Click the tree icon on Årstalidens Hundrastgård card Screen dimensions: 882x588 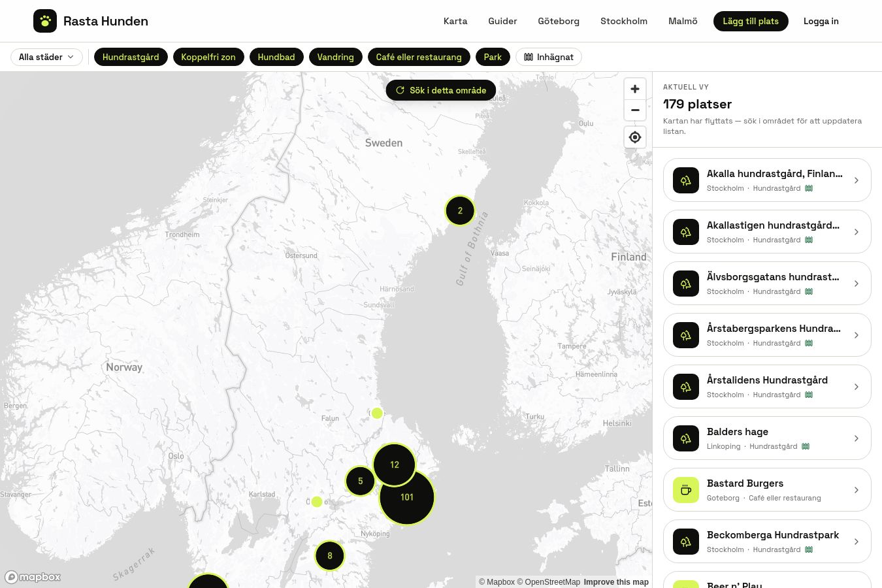click(686, 387)
